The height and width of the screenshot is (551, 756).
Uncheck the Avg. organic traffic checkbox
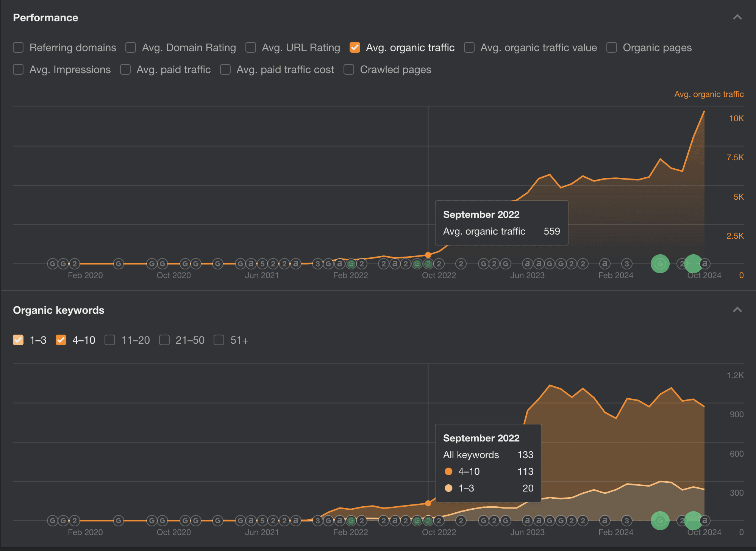pos(355,48)
